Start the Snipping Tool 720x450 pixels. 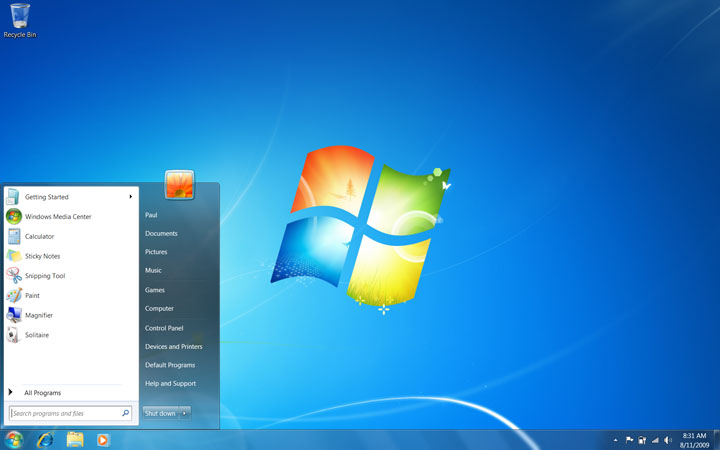pos(44,276)
